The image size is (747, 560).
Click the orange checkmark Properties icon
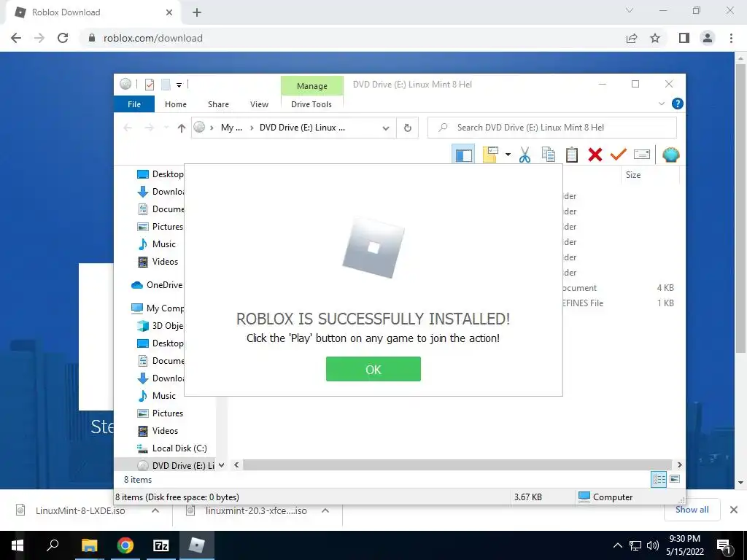(619, 155)
